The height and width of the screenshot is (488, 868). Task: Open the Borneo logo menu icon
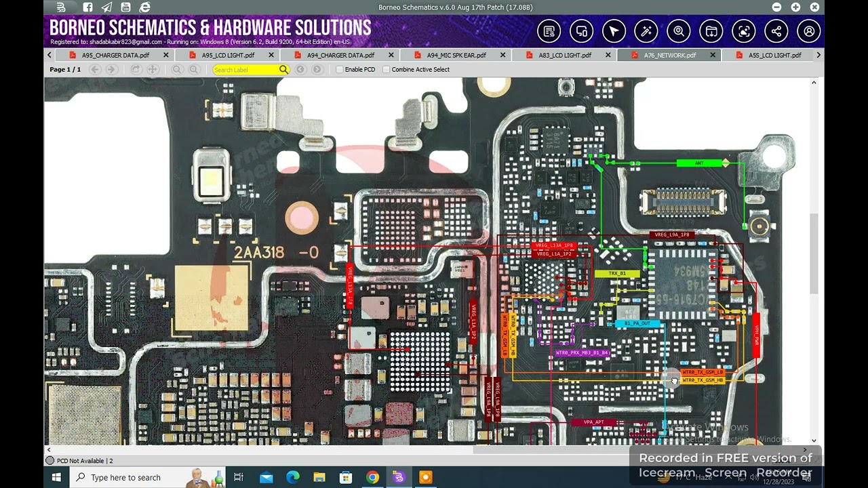click(61, 7)
